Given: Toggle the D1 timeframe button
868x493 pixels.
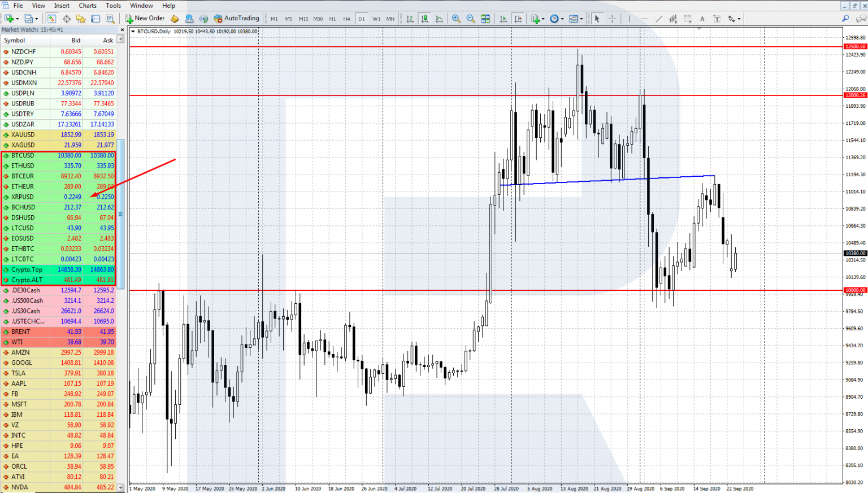Looking at the screenshot, I should click(362, 19).
